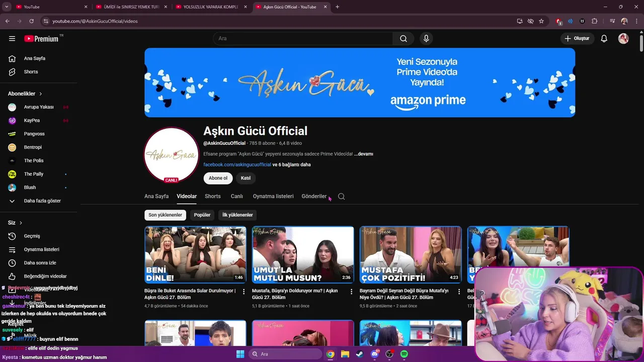Select İlk yüklenenler sort chip
Image resolution: width=644 pixels, height=362 pixels.
point(237,215)
